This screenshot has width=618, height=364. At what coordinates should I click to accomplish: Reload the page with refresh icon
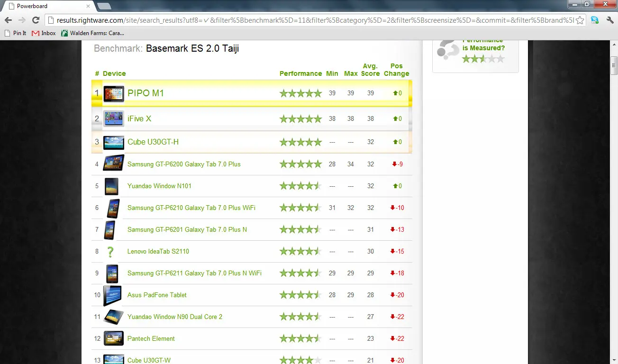[36, 20]
